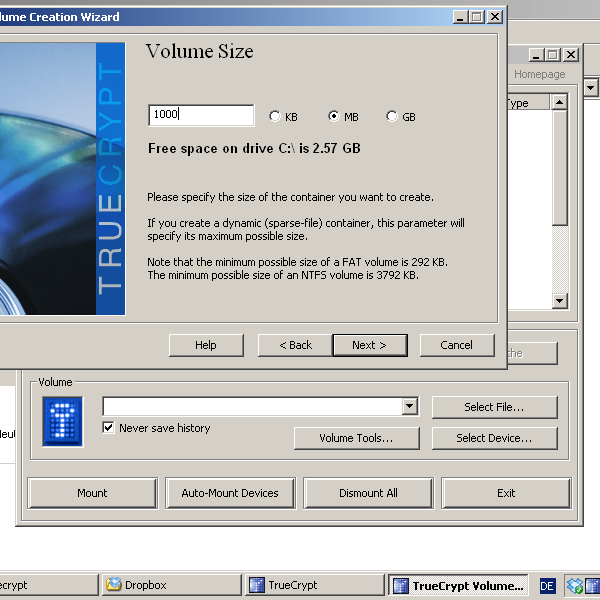The height and width of the screenshot is (600, 600).
Task: Click the Help button in wizard
Action: (206, 345)
